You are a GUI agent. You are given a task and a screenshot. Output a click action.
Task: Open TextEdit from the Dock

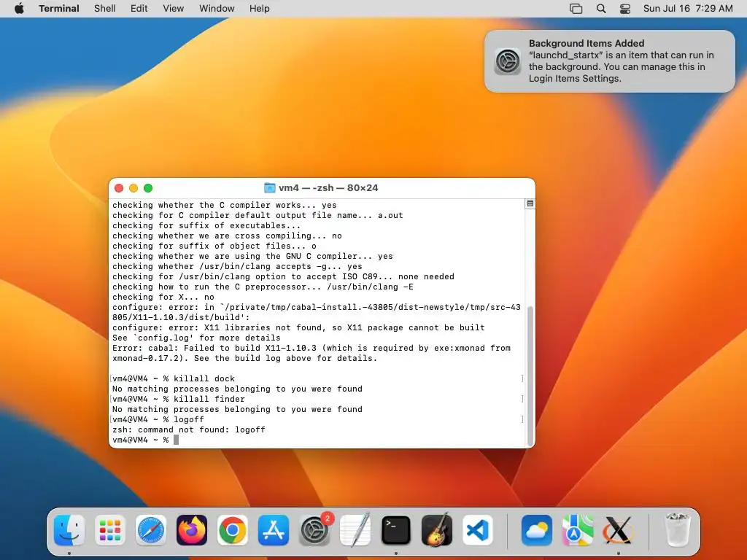pos(355,530)
